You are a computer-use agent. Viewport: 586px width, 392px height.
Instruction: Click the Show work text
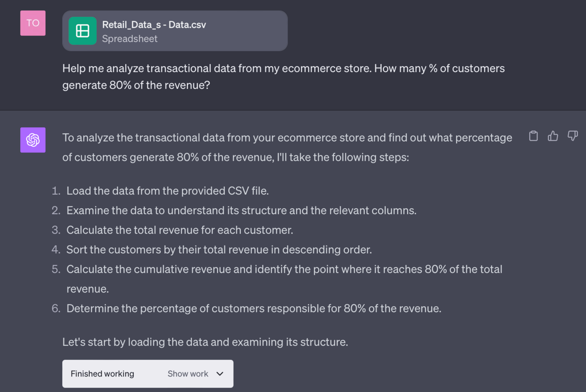click(188, 374)
